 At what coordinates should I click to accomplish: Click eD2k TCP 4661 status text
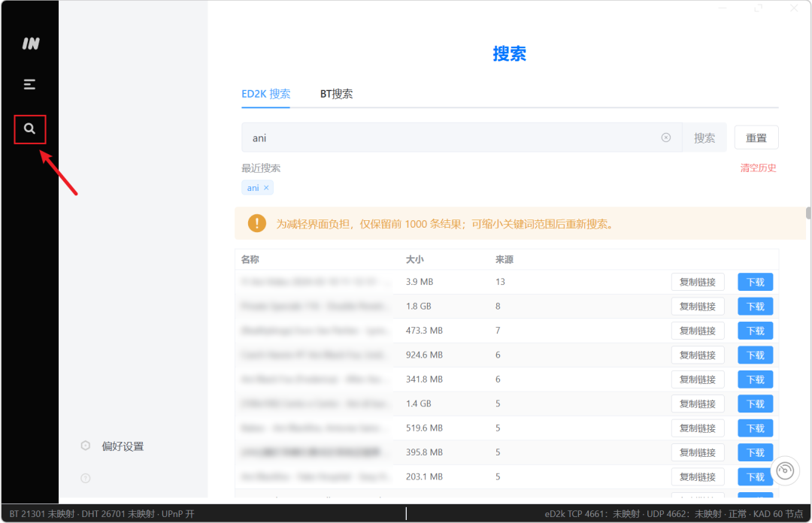[x=674, y=514]
